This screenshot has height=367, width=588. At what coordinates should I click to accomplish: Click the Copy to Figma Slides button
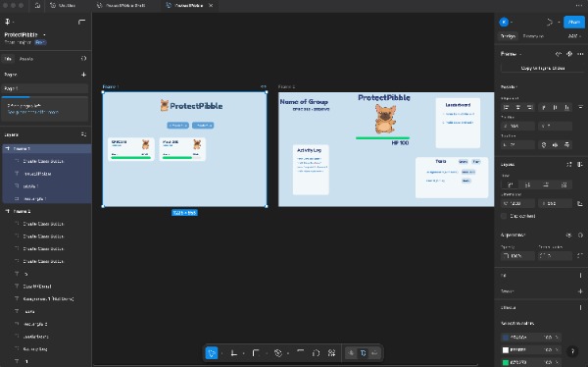click(543, 68)
